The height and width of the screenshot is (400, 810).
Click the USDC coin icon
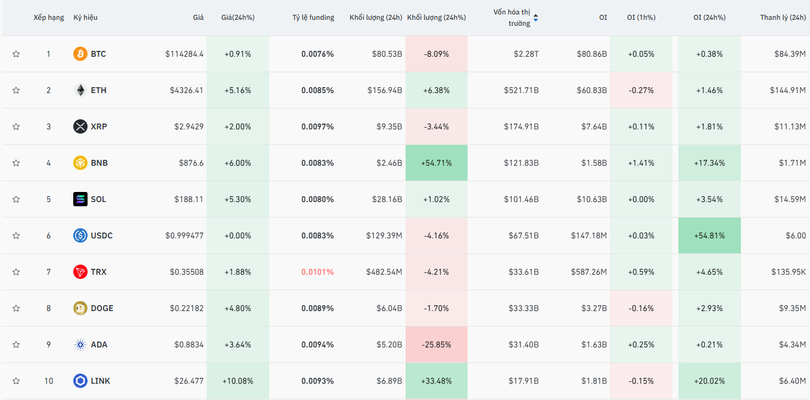coord(80,236)
